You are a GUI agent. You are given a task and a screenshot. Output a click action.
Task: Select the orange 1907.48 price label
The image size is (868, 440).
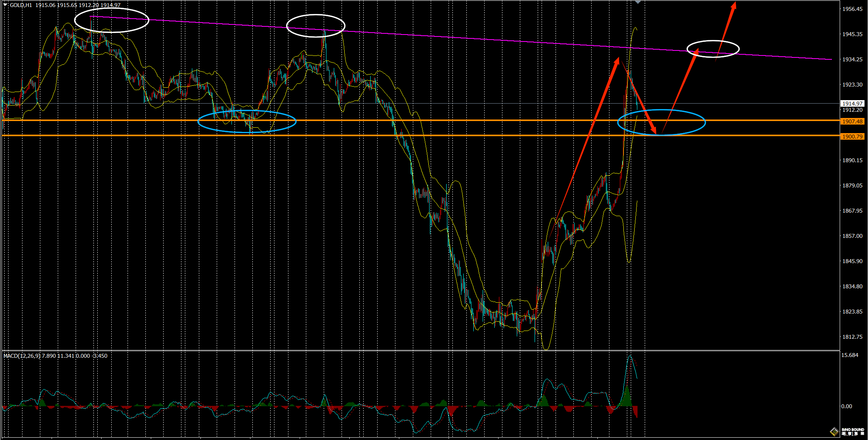(x=852, y=121)
